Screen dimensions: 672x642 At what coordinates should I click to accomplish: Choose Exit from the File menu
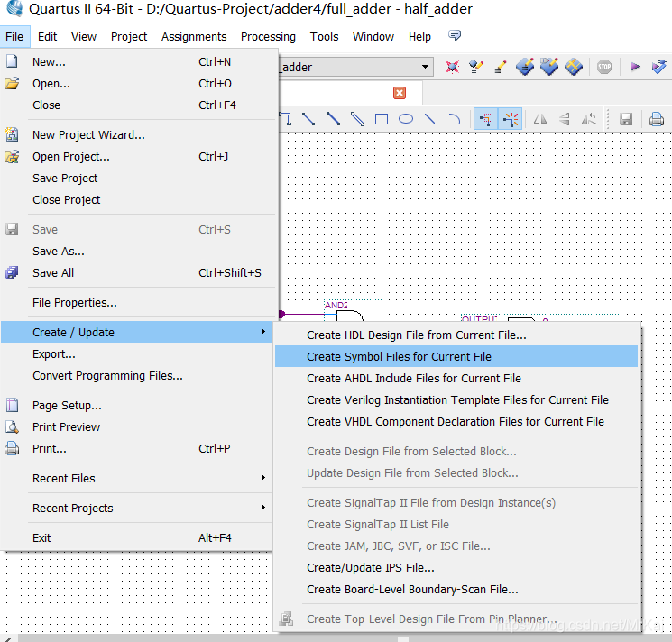[x=137, y=537]
